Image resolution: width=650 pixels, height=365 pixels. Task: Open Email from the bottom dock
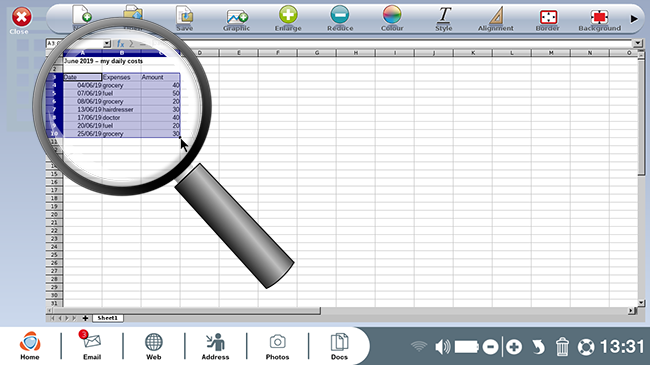[92, 346]
